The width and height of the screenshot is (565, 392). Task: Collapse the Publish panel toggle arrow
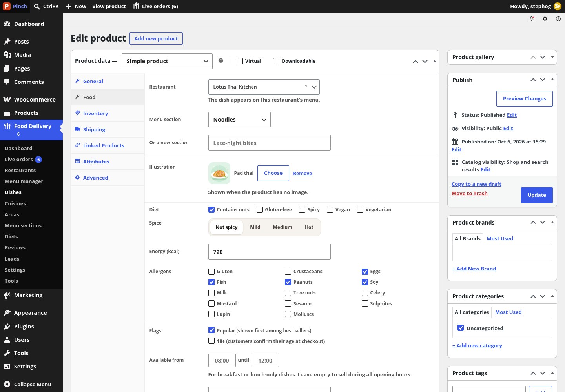tap(552, 80)
